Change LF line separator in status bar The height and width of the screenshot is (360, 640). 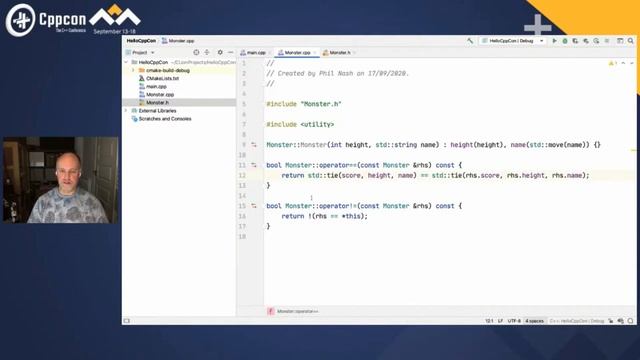(500, 321)
